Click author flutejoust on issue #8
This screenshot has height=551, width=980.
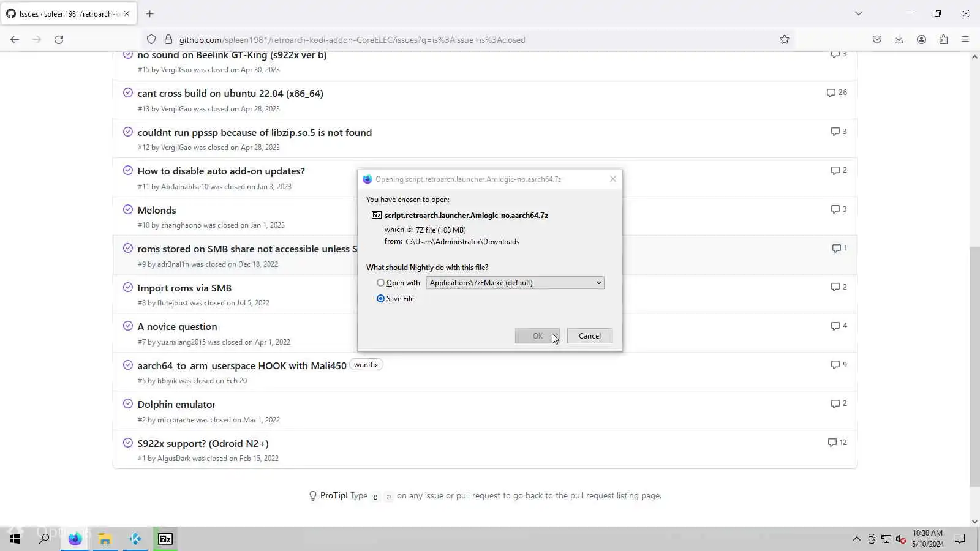(x=172, y=303)
